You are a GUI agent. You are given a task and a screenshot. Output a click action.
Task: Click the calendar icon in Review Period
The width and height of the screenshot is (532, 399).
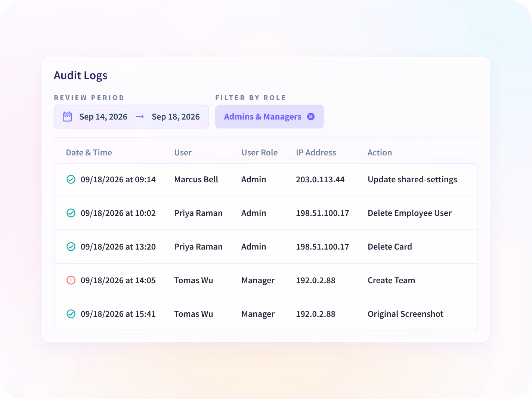pos(67,117)
